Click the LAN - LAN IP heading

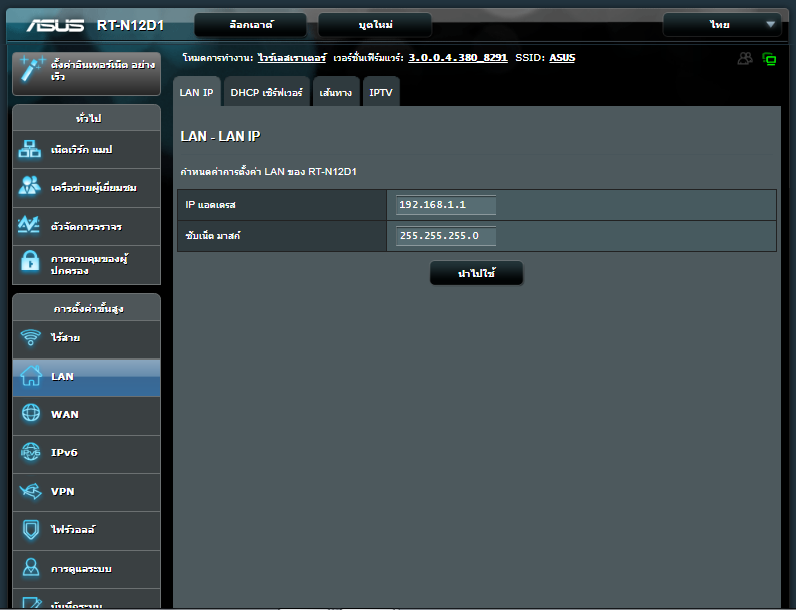[220, 136]
